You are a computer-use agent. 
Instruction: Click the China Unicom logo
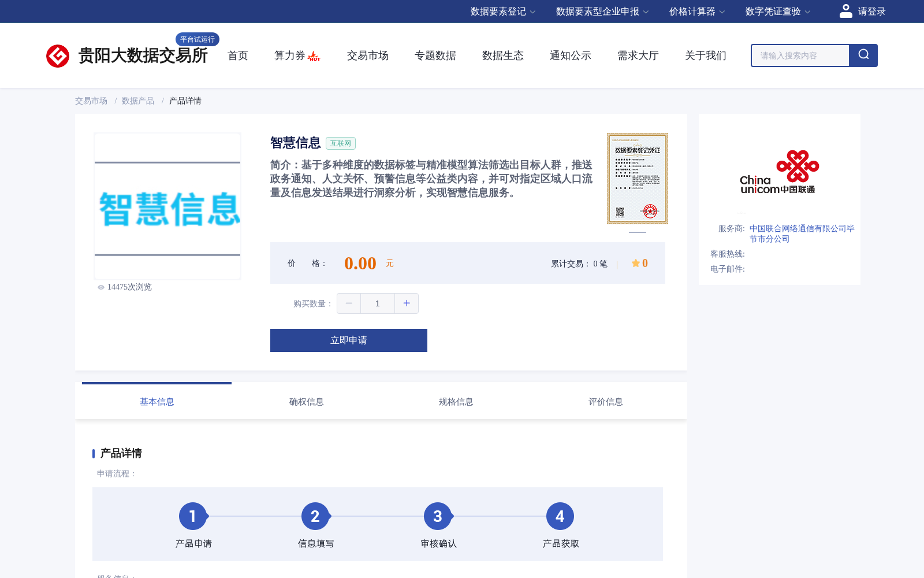pyautogui.click(x=779, y=172)
